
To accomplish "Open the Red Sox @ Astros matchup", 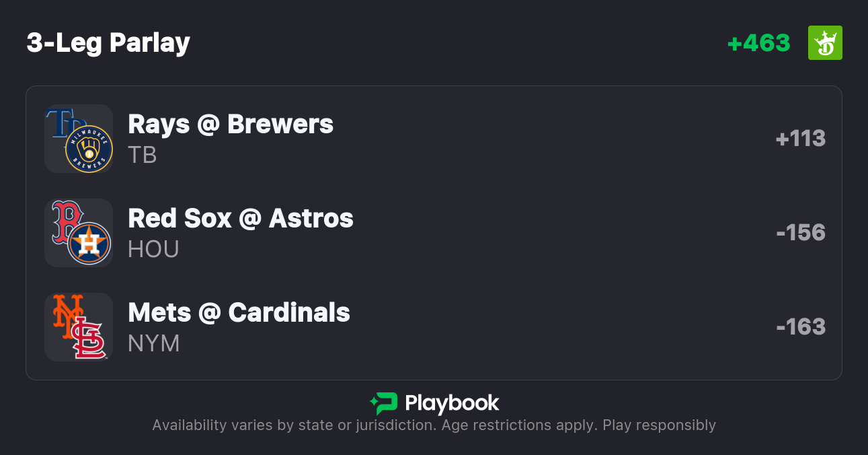I will [241, 219].
